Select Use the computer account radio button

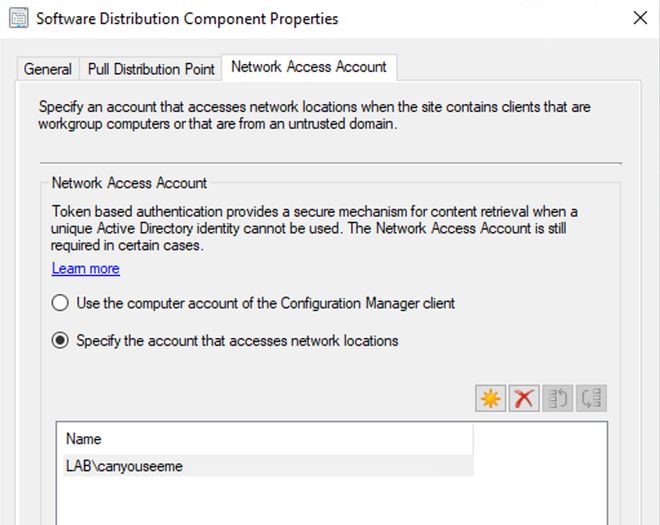coord(61,303)
